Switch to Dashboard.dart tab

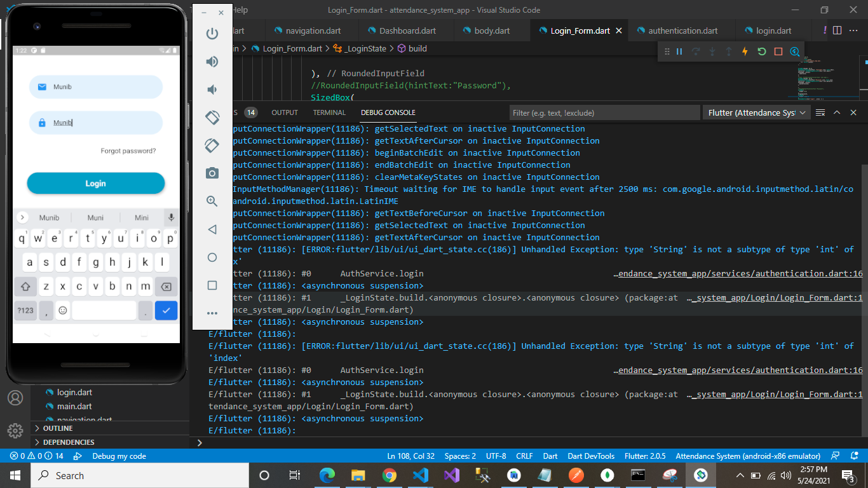coord(406,30)
